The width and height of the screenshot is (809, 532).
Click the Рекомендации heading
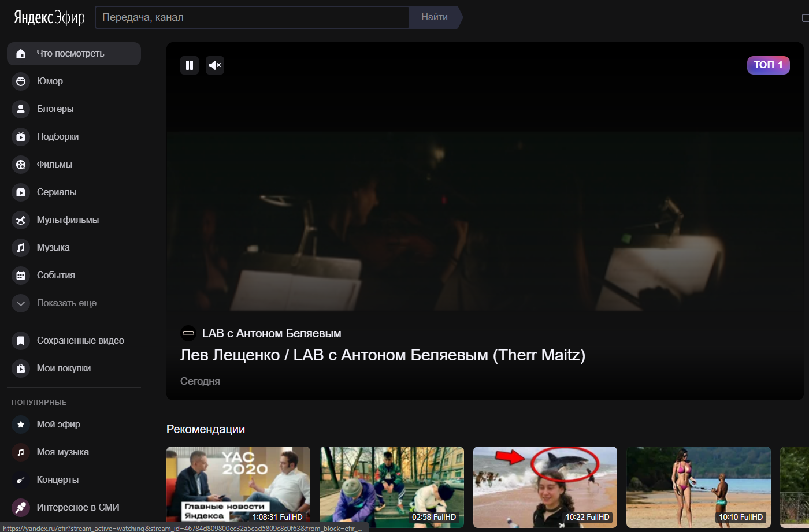206,429
